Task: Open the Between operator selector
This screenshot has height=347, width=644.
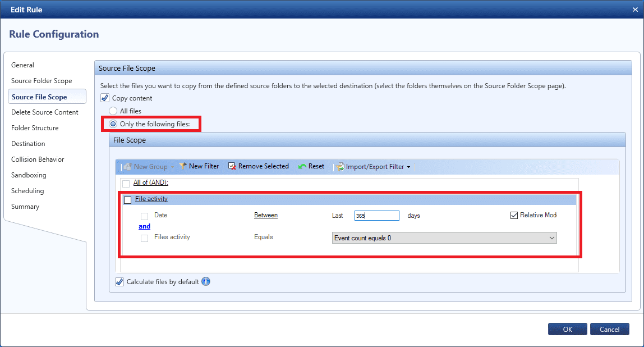Action: [266, 215]
